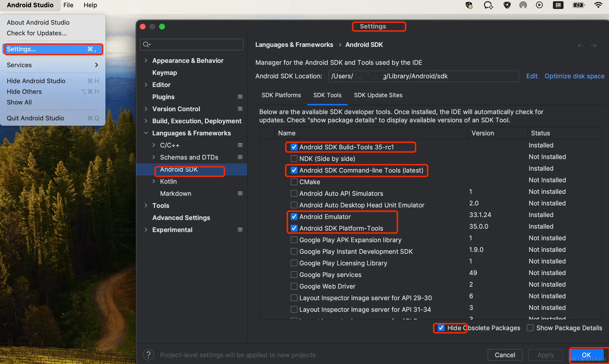Uncheck the Android Emulator checkbox
This screenshot has height=364, width=609.
click(x=294, y=216)
